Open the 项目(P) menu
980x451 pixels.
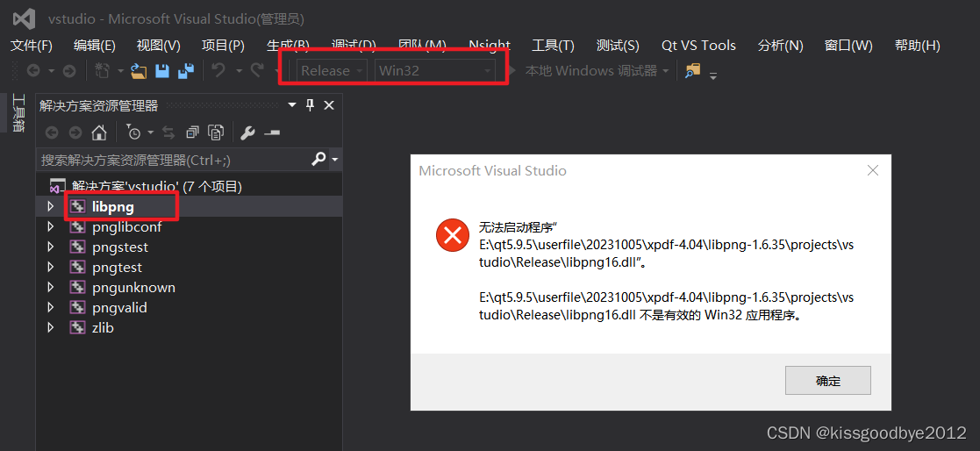pyautogui.click(x=223, y=45)
